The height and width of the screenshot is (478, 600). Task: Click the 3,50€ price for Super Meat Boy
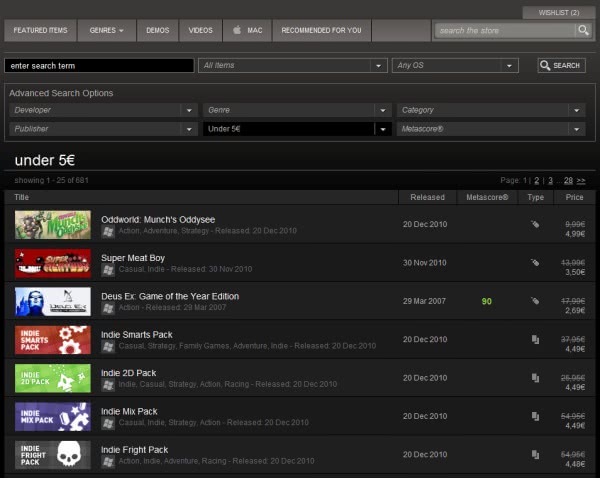coord(575,272)
